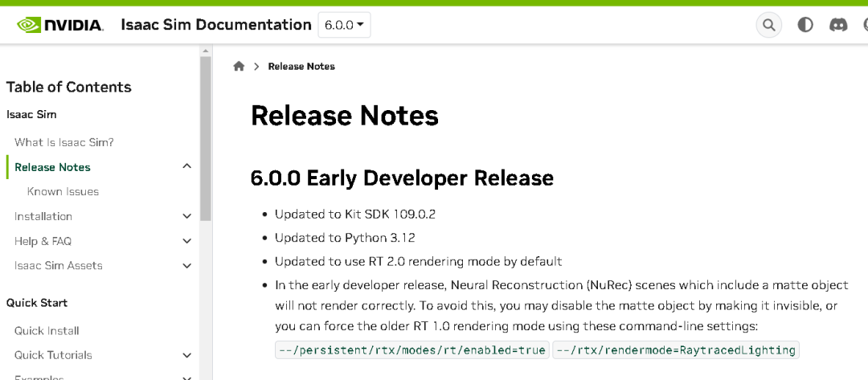Collapse the Release Notes chevron
868x380 pixels.
click(187, 166)
